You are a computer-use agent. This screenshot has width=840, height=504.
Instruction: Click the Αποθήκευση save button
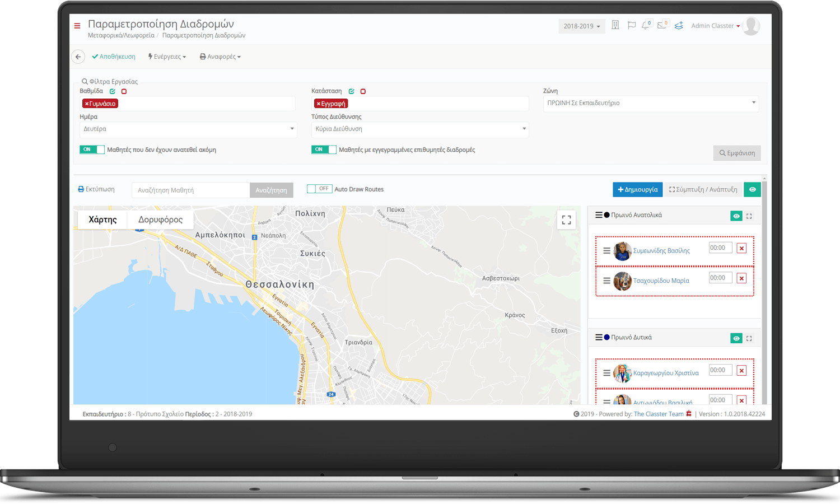tap(114, 57)
